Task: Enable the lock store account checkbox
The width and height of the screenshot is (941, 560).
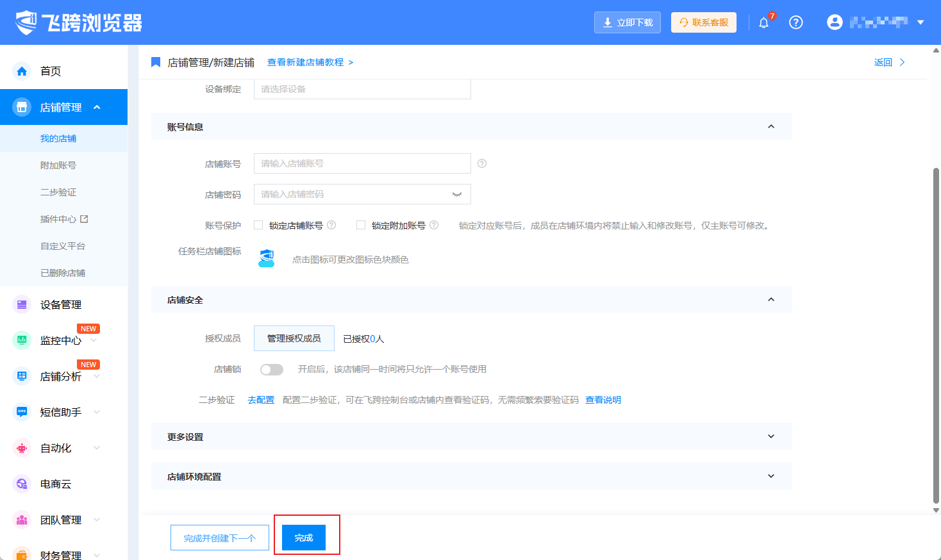Action: 258,225
